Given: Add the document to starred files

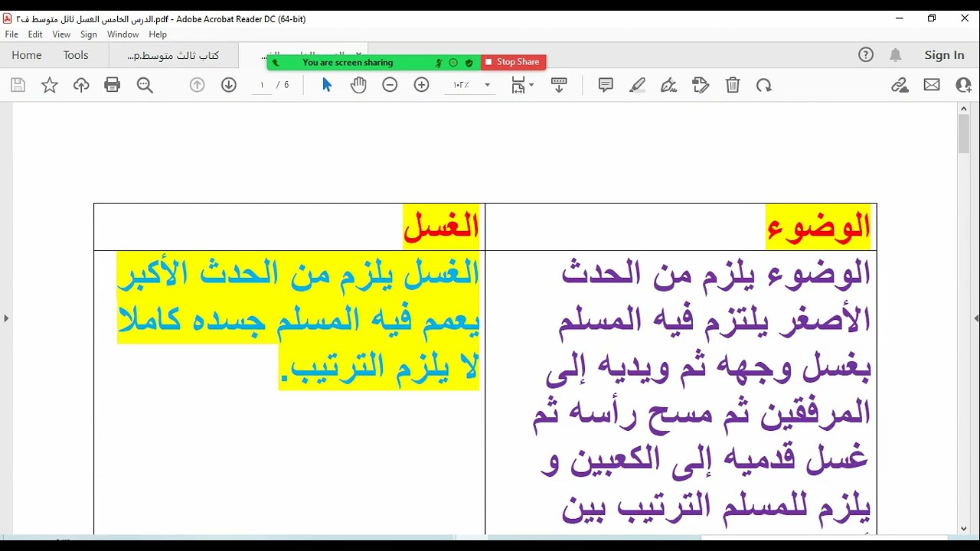Looking at the screenshot, I should point(50,85).
